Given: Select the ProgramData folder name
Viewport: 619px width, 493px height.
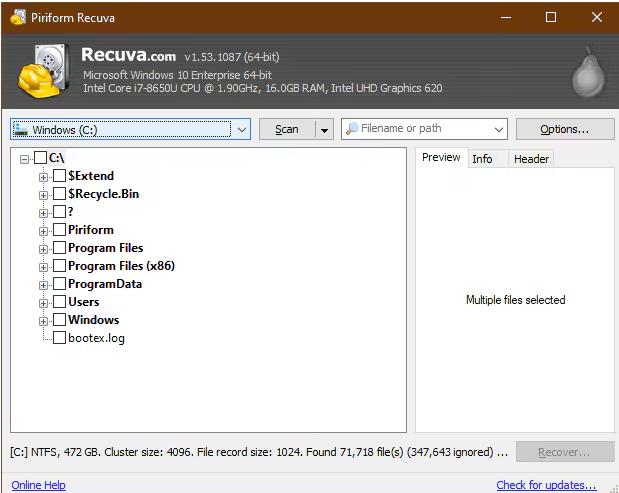Looking at the screenshot, I should pyautogui.click(x=105, y=284).
